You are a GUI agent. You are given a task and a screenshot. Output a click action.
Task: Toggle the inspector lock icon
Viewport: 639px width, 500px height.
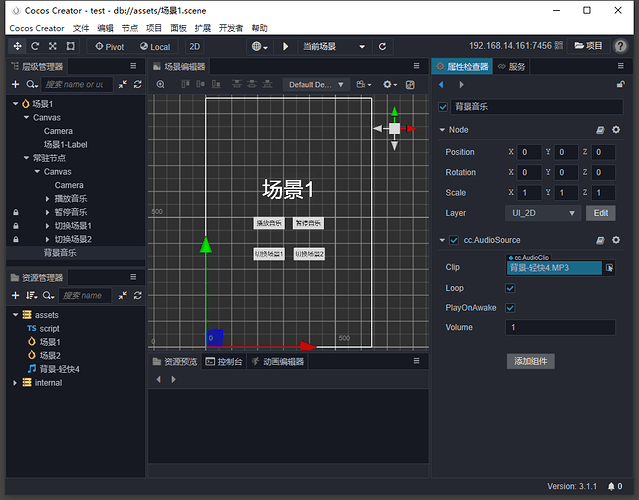[620, 84]
